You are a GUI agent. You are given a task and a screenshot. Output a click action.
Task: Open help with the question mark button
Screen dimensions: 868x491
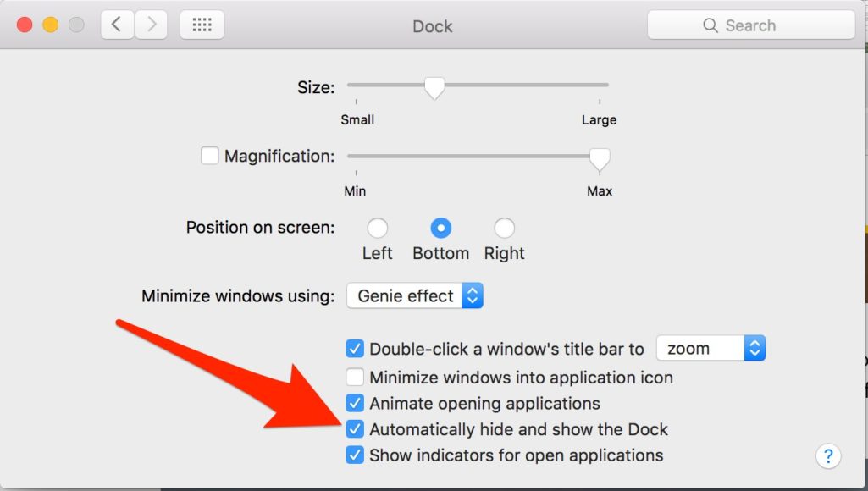(828, 456)
